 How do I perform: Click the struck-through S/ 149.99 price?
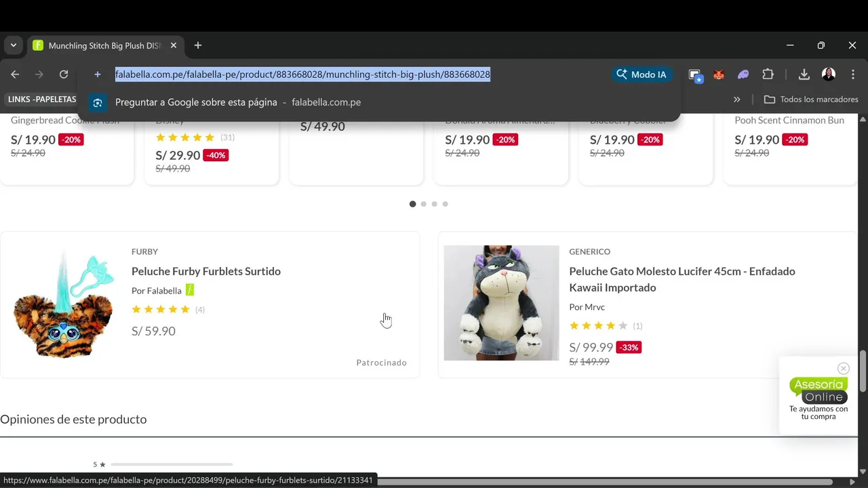[589, 362]
